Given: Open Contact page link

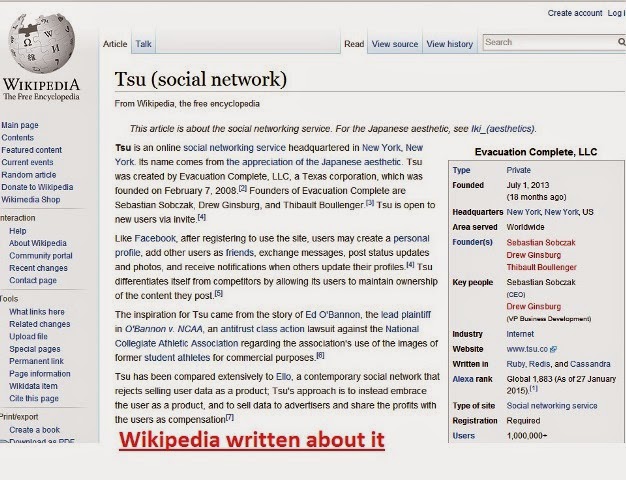Looking at the screenshot, I should [x=33, y=280].
